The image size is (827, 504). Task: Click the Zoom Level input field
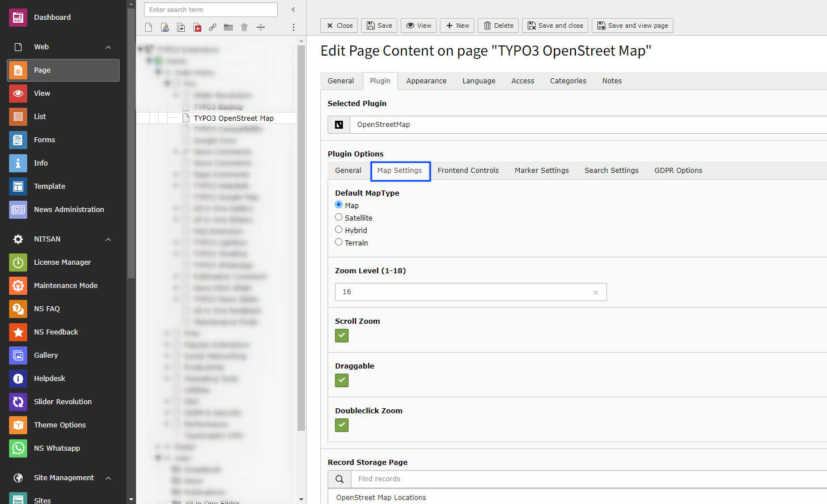tap(470, 292)
